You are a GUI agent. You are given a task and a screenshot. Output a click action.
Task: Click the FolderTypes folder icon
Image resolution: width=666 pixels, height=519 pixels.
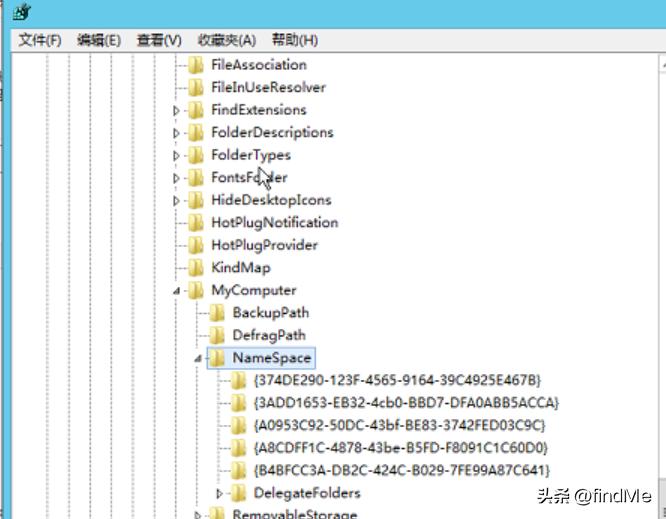click(x=196, y=155)
